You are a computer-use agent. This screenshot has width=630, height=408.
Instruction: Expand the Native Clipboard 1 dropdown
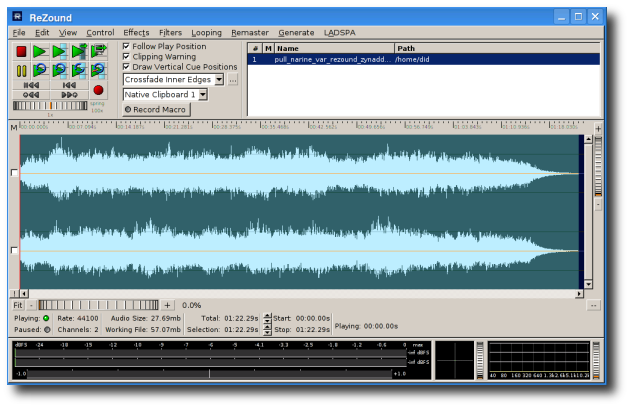(x=202, y=95)
